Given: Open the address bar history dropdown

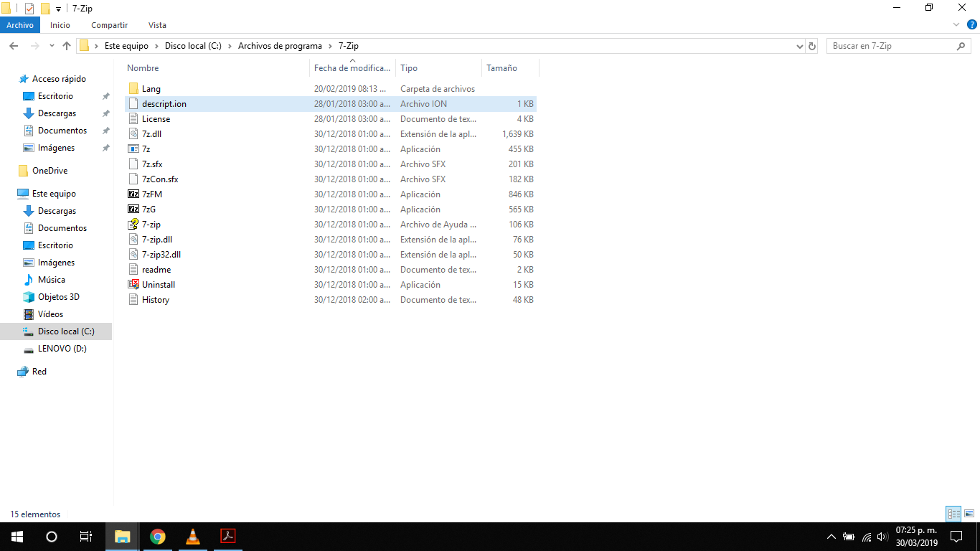Looking at the screenshot, I should click(x=800, y=46).
